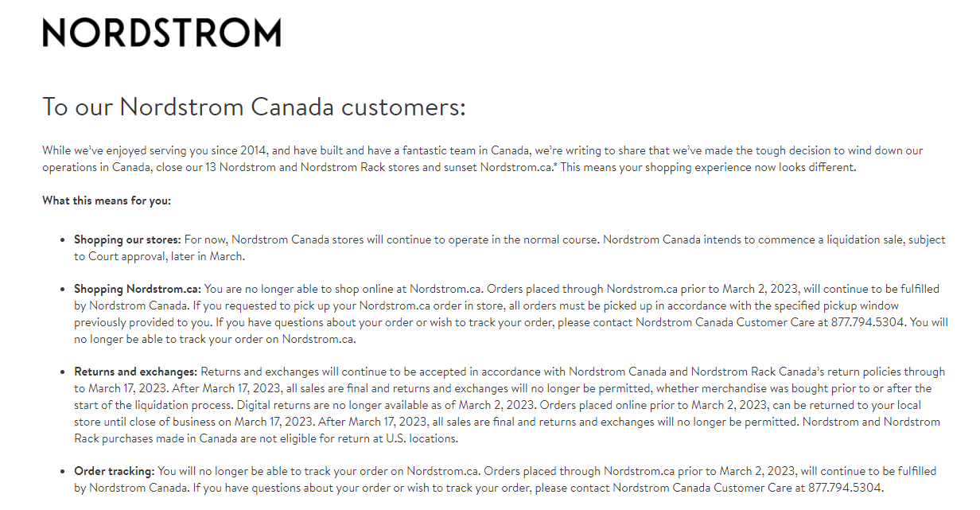
Task: Click the 'Shopping our stores:' bold label
Action: click(128, 239)
